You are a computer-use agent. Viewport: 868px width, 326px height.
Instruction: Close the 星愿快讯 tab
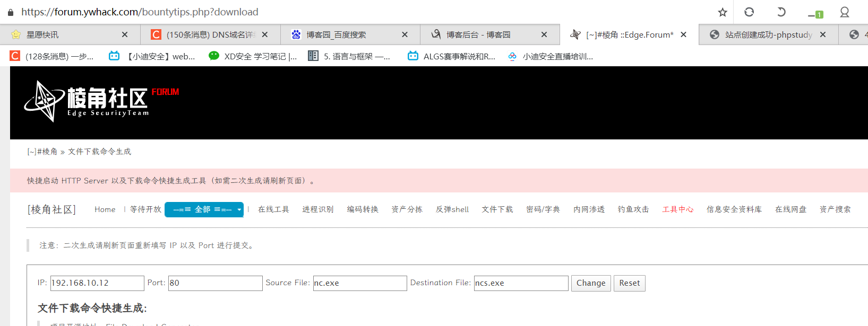[x=125, y=34]
